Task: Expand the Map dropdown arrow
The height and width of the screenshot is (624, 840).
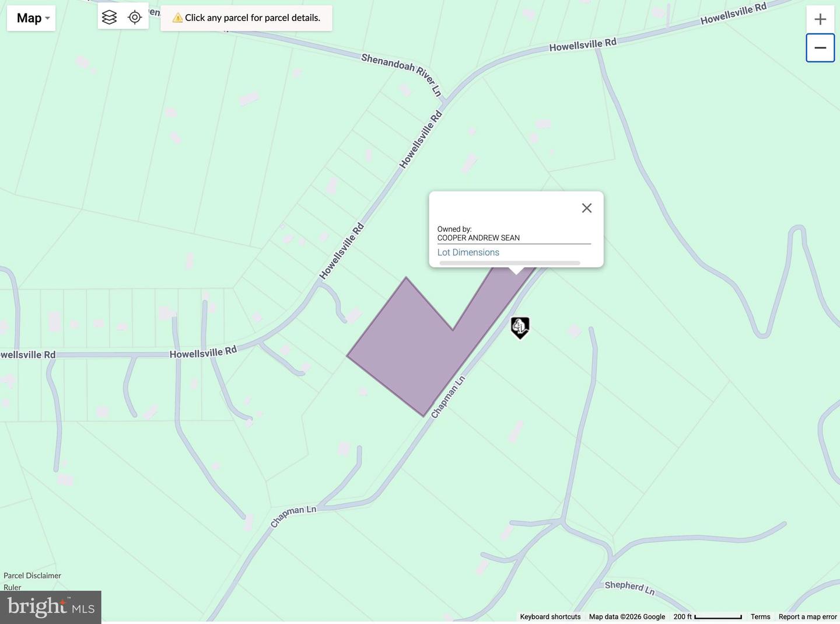Action: (x=47, y=18)
